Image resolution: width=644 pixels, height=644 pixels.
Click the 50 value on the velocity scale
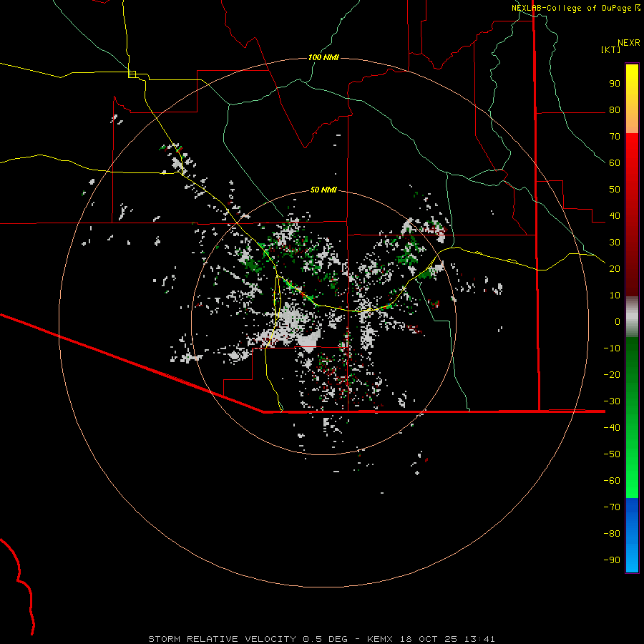(x=615, y=190)
